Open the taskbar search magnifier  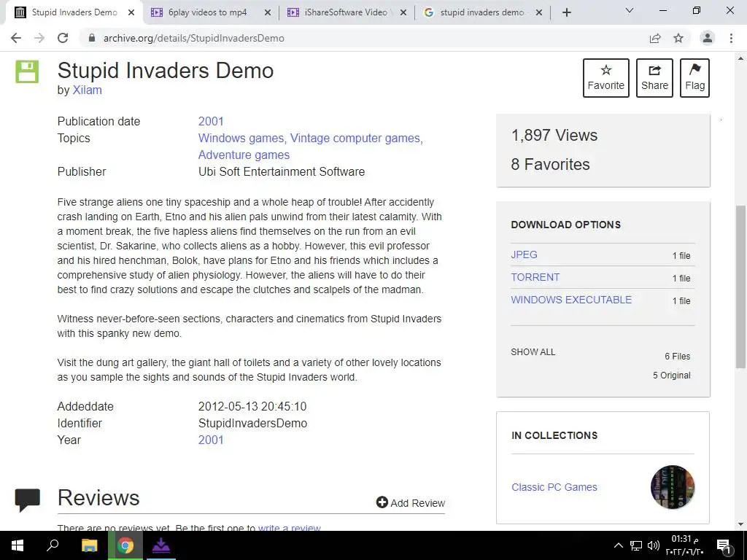pyautogui.click(x=53, y=545)
